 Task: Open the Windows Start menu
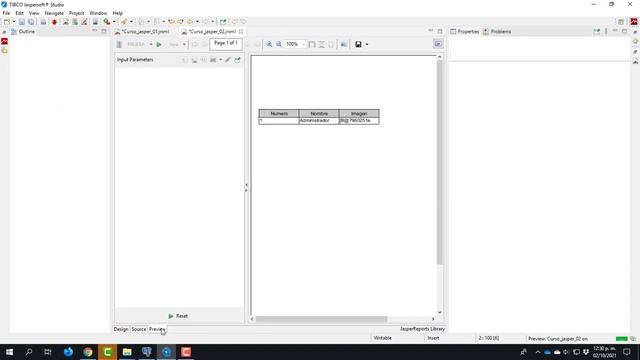click(9, 352)
